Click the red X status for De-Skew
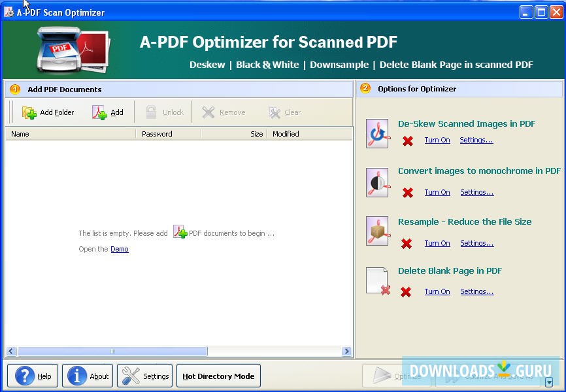566x392 pixels. click(408, 140)
